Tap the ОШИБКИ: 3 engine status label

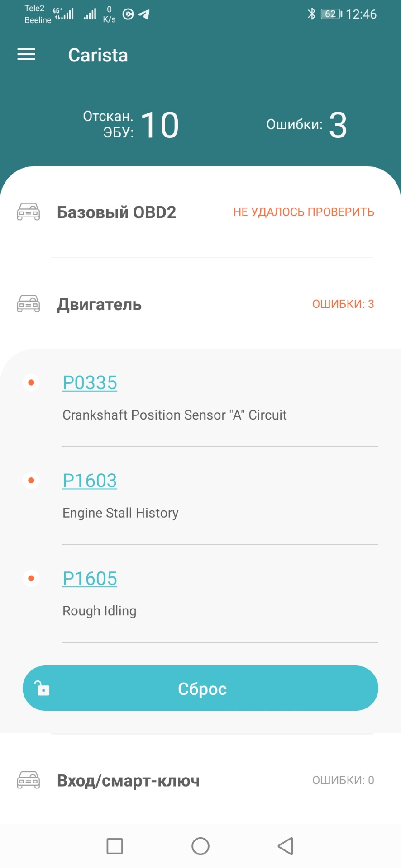click(343, 304)
